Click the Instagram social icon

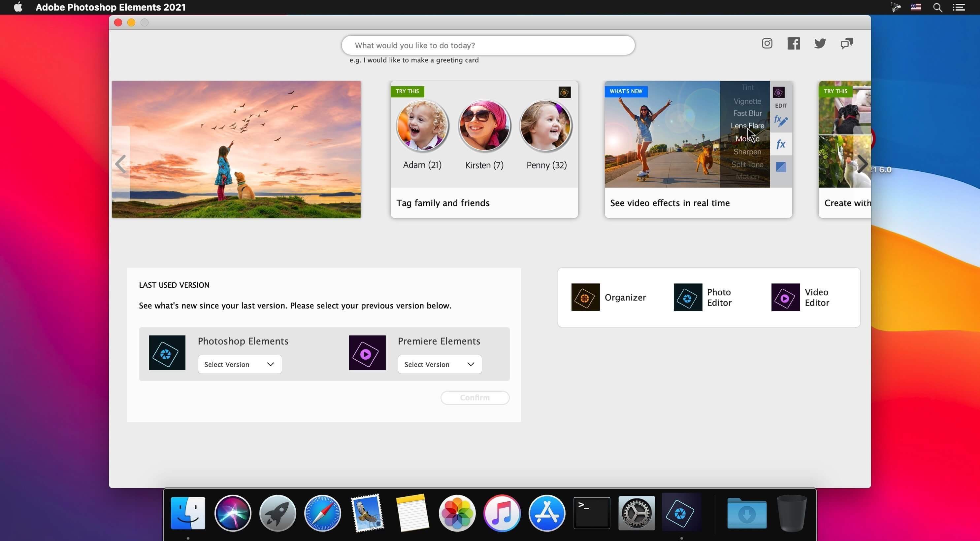click(x=767, y=43)
